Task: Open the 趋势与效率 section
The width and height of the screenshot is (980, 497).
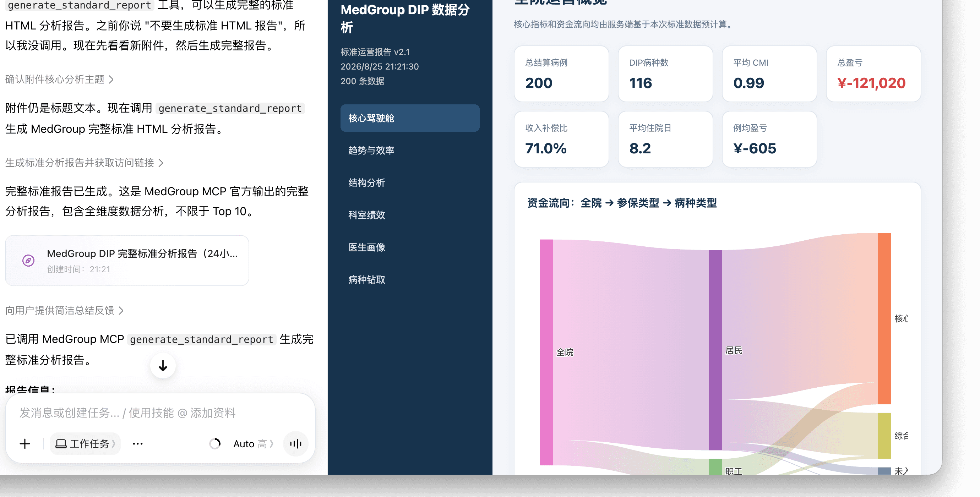Action: (410, 151)
